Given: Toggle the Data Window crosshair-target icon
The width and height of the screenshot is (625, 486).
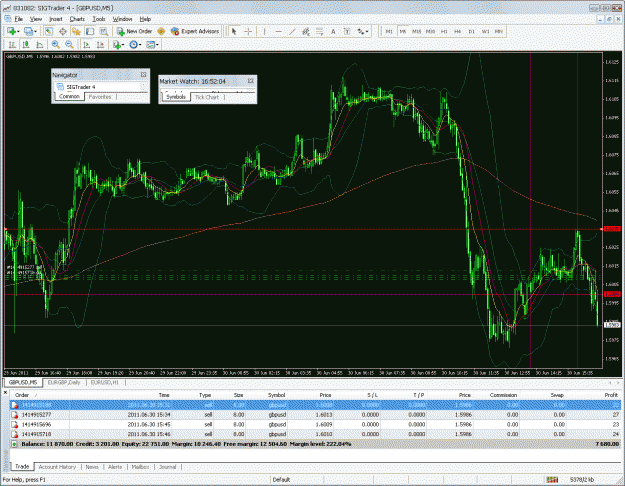Looking at the screenshot, I should click(x=63, y=31).
